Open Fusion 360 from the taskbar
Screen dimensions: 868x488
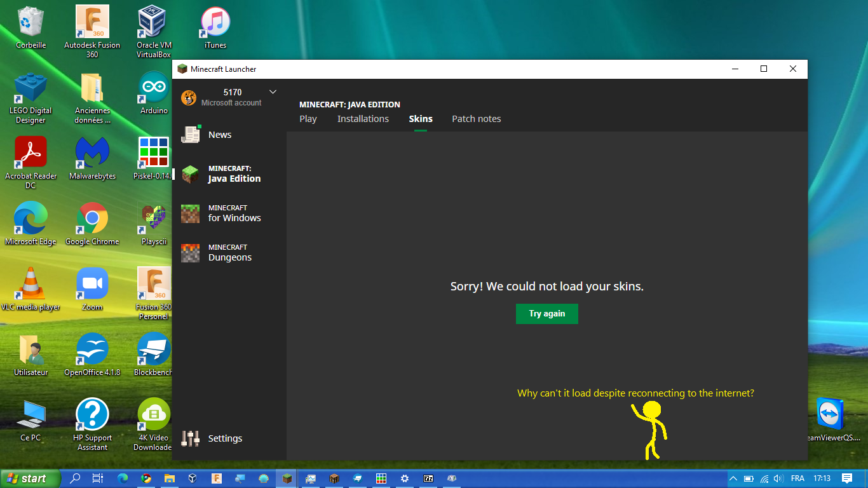pos(217,478)
